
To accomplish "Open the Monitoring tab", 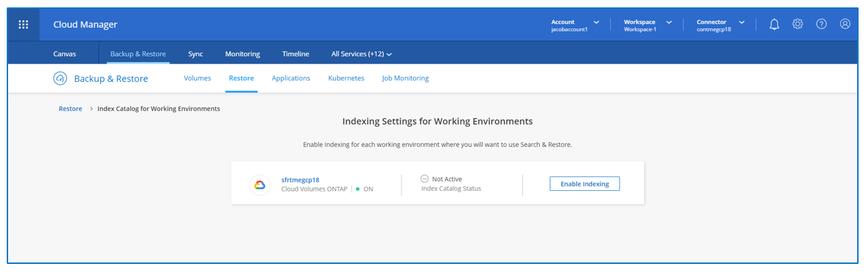I will click(x=242, y=54).
